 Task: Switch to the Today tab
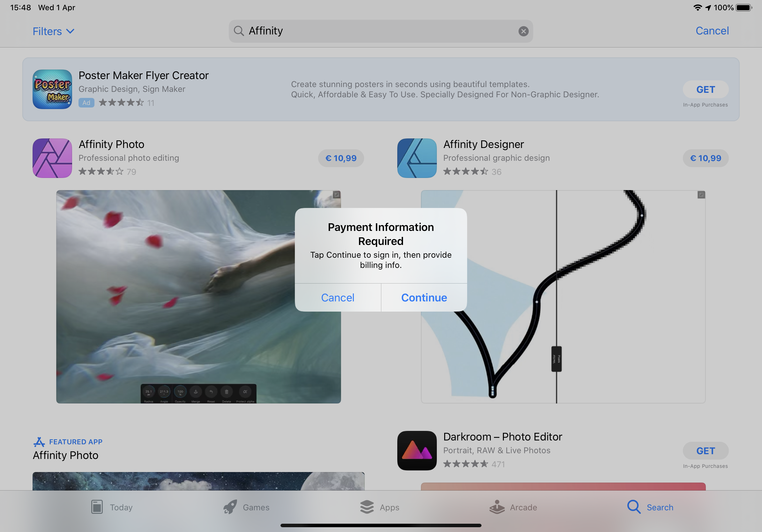pos(112,507)
